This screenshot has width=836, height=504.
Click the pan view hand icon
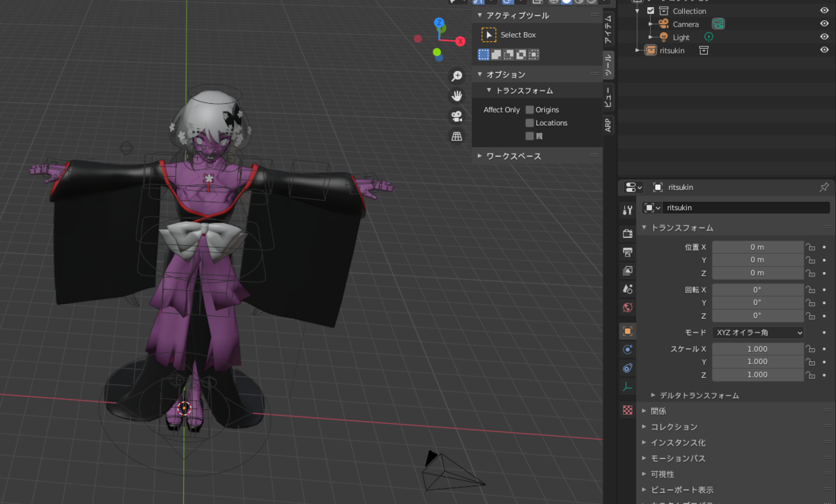pos(457,96)
